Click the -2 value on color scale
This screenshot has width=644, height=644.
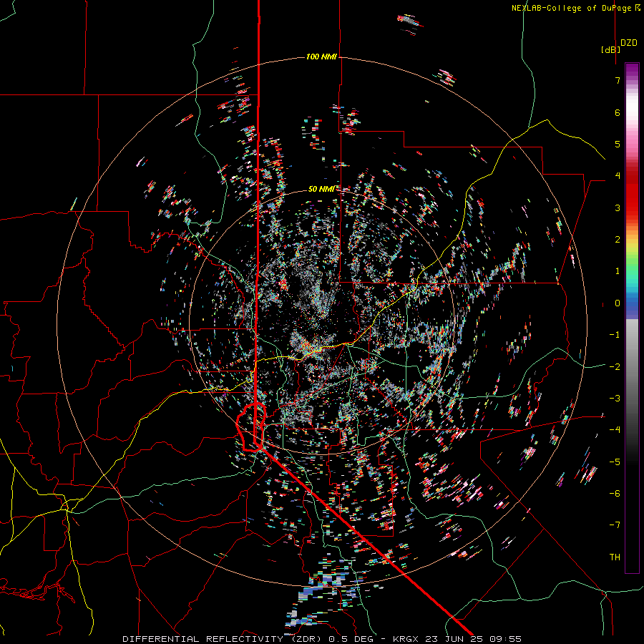coord(615,367)
